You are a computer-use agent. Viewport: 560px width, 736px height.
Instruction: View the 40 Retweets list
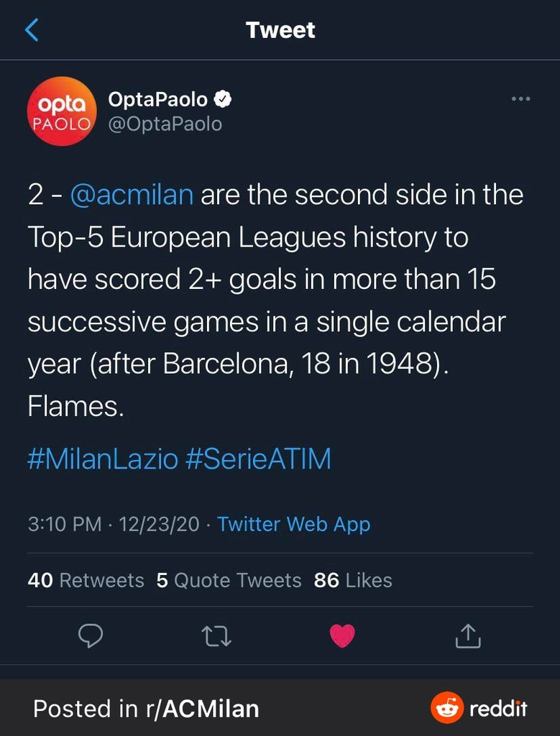coord(86,580)
